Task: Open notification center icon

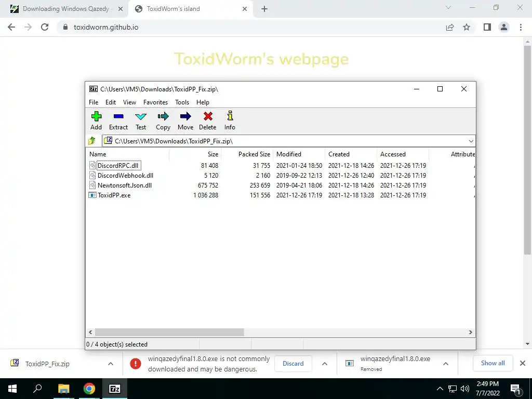Action: [515, 389]
